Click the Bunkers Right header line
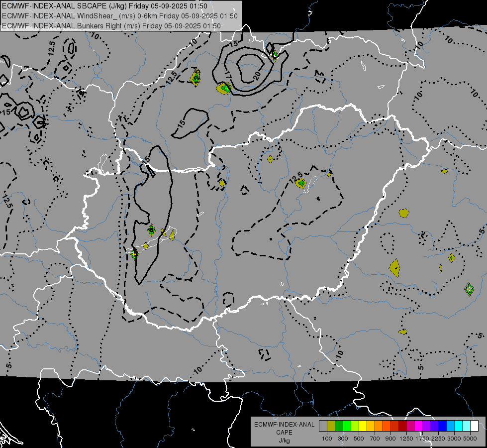The height and width of the screenshot is (448, 487). click(x=111, y=26)
